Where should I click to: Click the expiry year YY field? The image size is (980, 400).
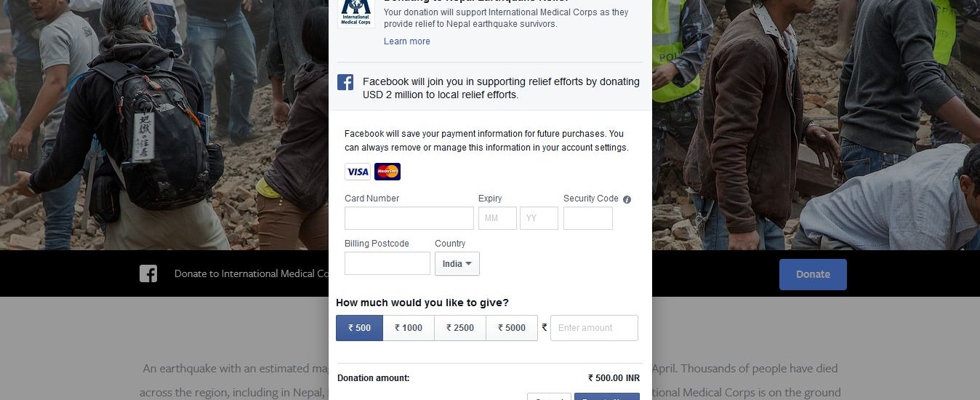click(539, 218)
